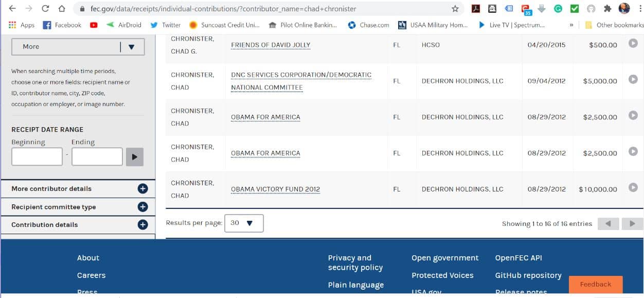Click the orange Feedback button
The image size is (644, 298).
[596, 284]
